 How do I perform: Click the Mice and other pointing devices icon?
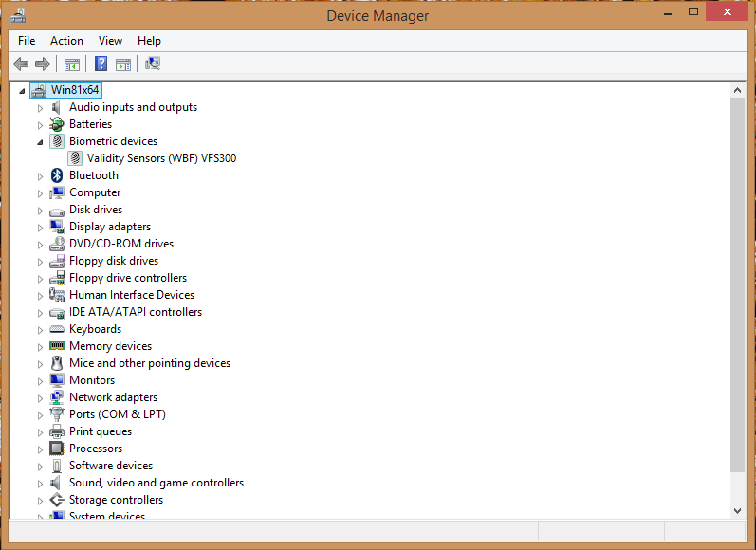[57, 363]
